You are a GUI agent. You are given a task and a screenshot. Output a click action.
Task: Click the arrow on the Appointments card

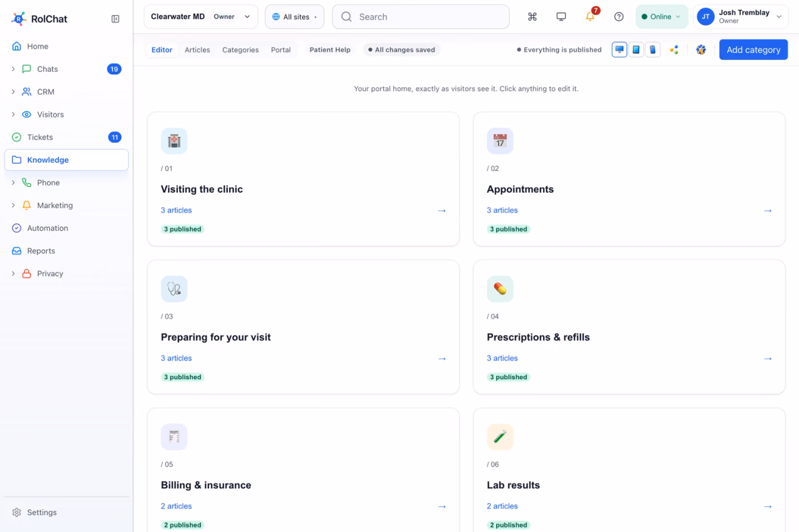tap(768, 211)
